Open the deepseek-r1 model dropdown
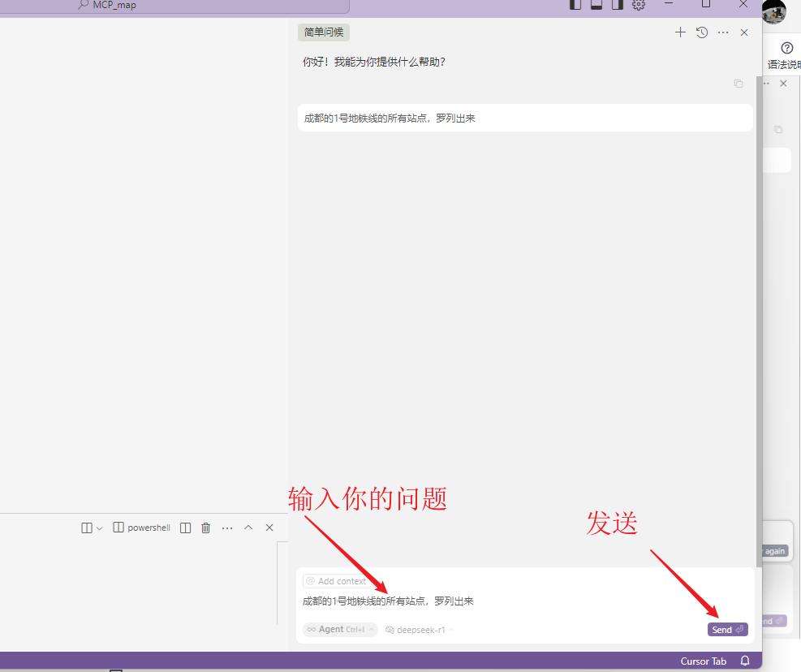Viewport: 801px width, 672px height. (x=420, y=630)
